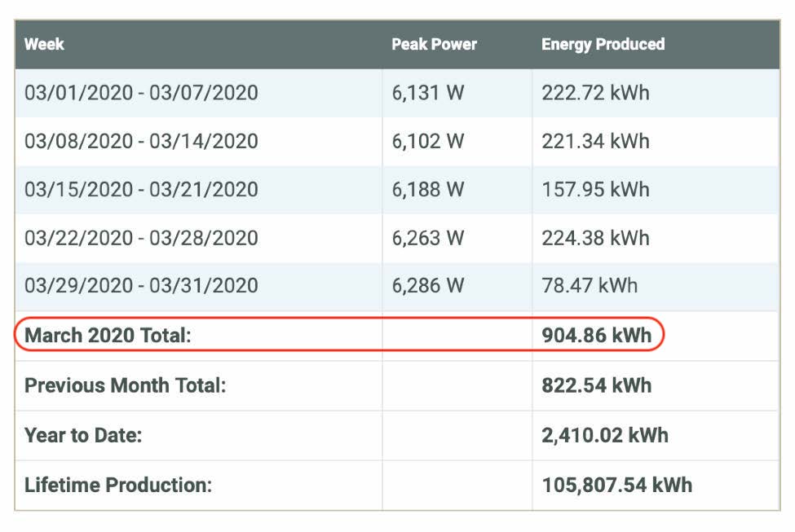795x532 pixels.
Task: Click peak power value 6,131 W
Action: [x=428, y=93]
